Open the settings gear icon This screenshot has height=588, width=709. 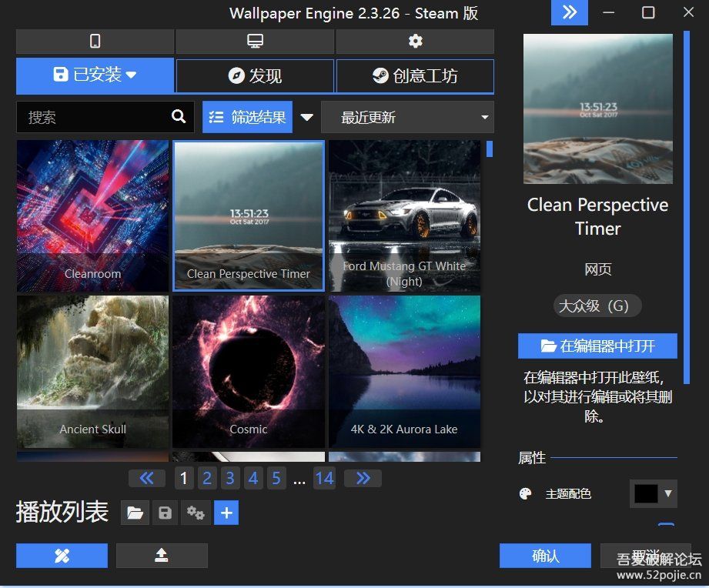point(415,41)
